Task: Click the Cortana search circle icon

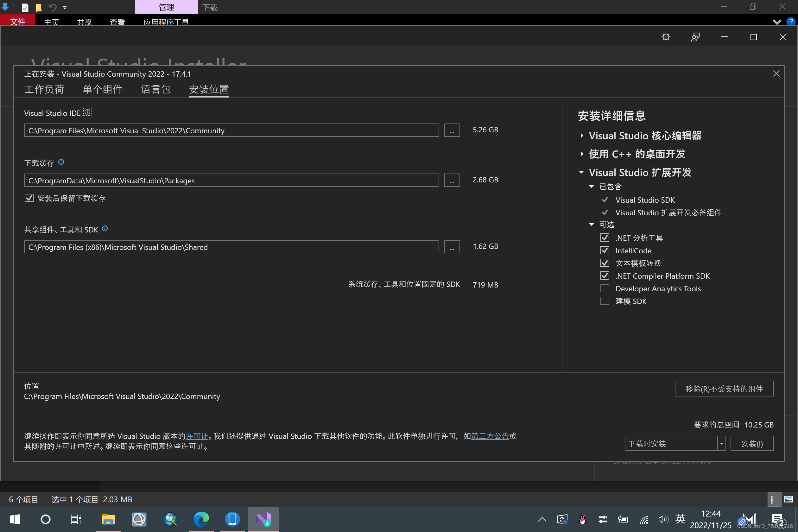Action: tap(46, 519)
